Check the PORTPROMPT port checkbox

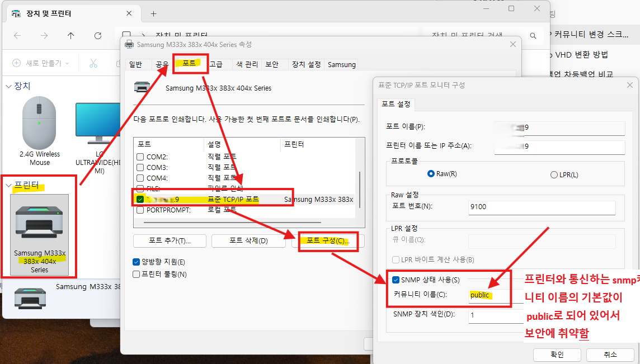tap(140, 210)
